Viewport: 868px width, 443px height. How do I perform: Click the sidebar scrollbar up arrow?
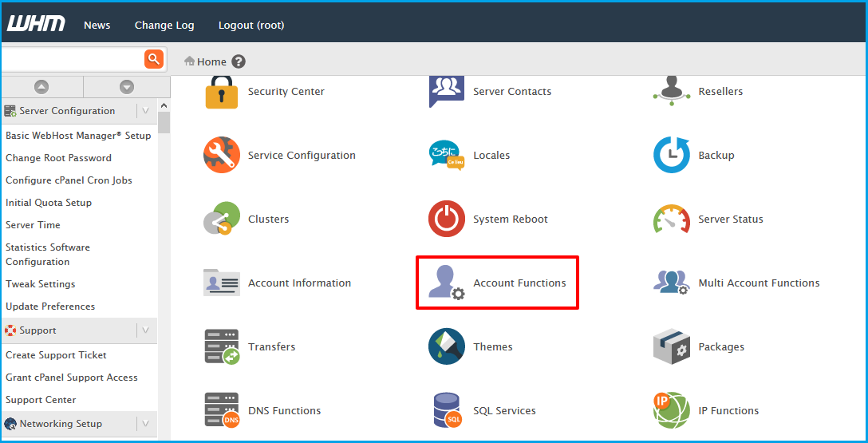pyautogui.click(x=164, y=105)
